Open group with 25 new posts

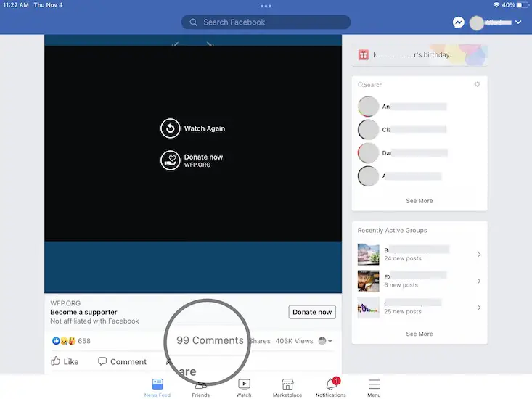(x=419, y=308)
